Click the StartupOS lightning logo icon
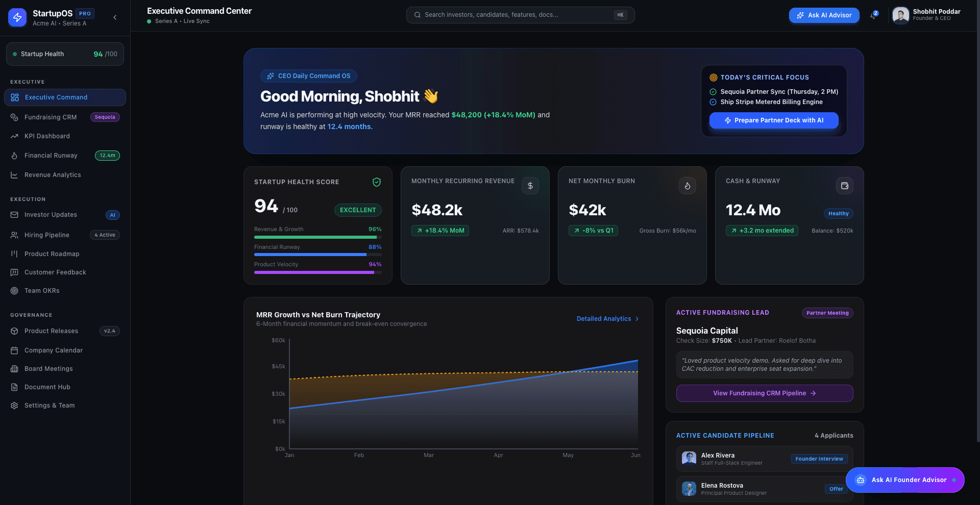The height and width of the screenshot is (505, 980). 17,17
